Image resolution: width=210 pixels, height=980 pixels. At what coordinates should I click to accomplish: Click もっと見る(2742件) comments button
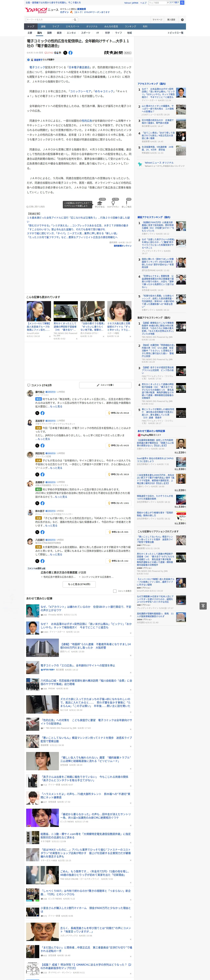79,584
